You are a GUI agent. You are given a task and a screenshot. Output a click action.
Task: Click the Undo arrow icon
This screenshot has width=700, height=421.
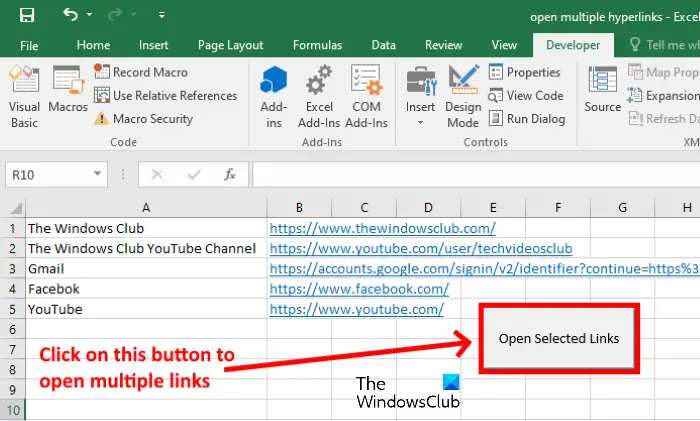[70, 14]
